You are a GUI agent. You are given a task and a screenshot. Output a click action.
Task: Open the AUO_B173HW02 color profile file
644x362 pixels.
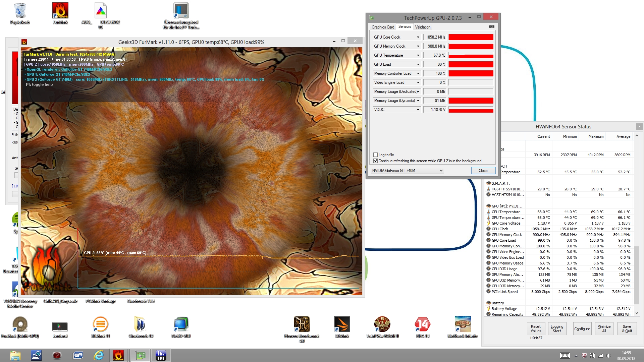click(x=101, y=16)
